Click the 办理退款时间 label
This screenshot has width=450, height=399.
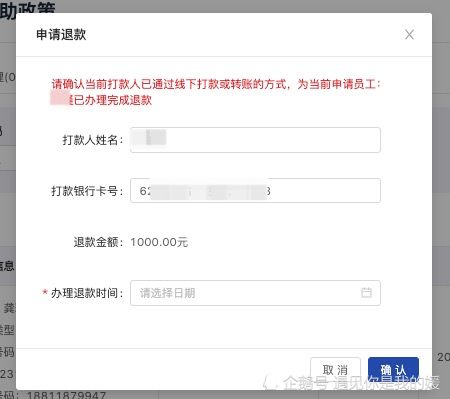tap(87, 293)
